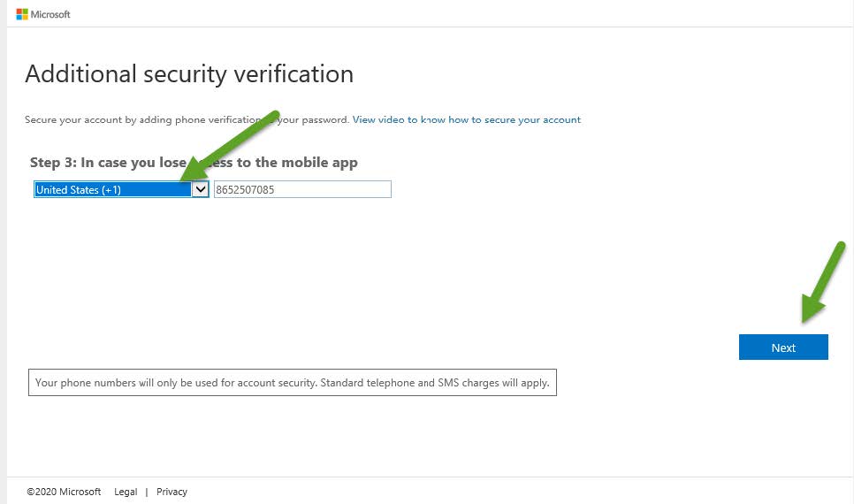Open the United States (+1) country selector

(121, 189)
